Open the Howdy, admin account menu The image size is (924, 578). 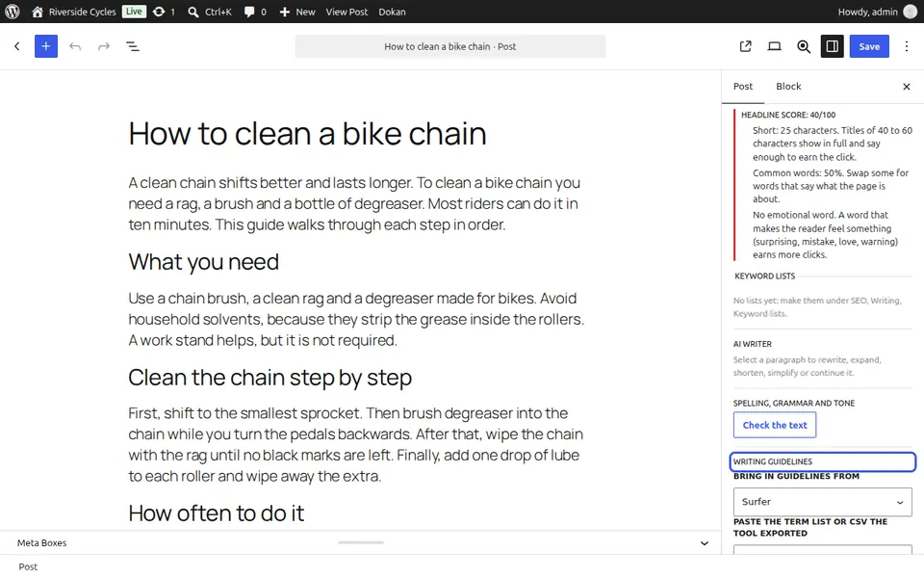pos(877,12)
